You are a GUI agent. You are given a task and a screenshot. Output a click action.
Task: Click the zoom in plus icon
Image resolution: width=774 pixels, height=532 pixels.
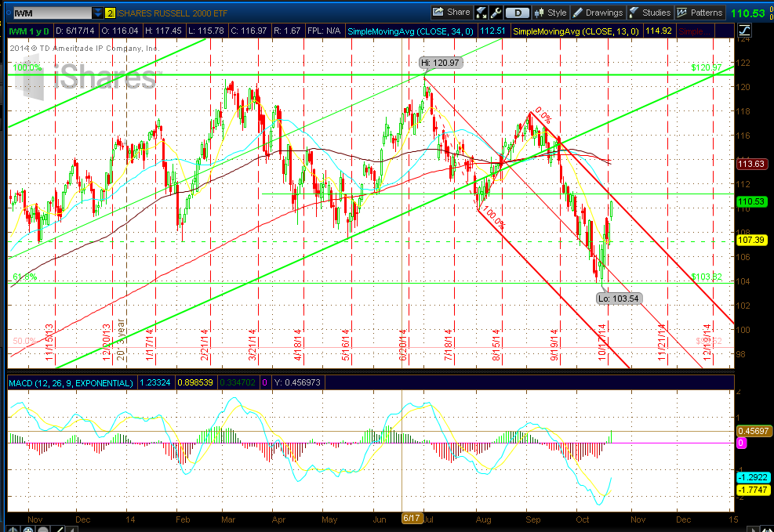[29, 530]
